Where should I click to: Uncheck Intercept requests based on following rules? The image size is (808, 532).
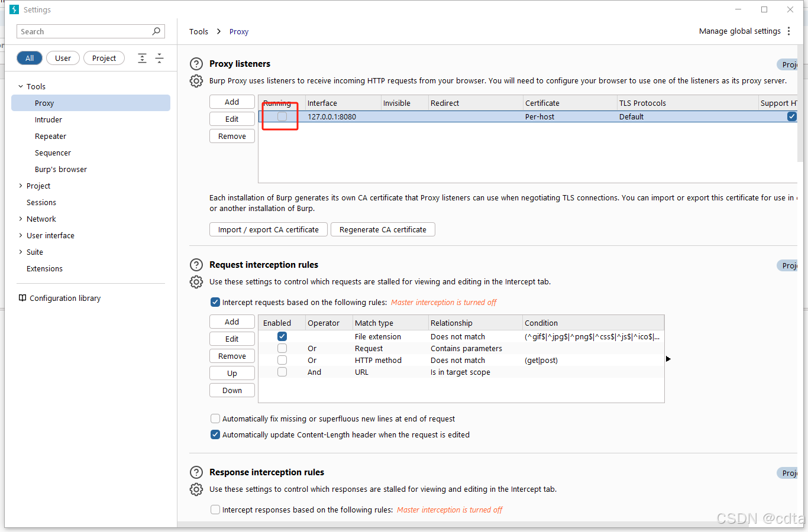tap(215, 302)
